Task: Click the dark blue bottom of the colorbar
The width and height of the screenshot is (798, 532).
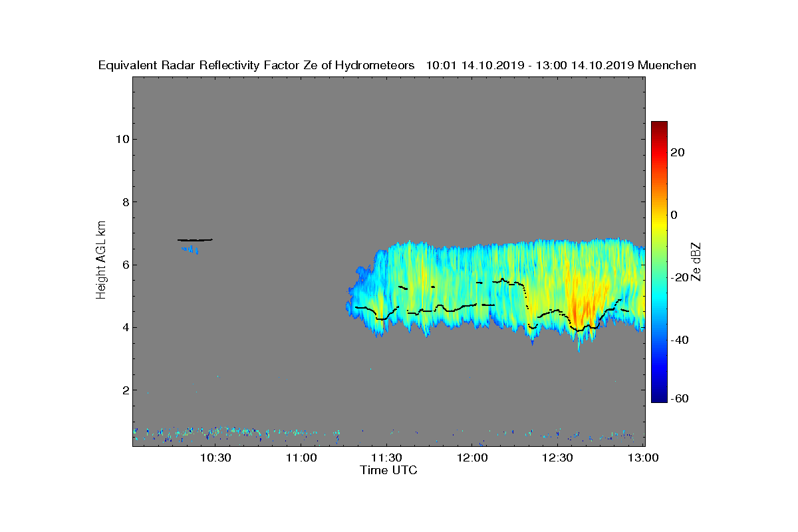Action: tap(659, 398)
